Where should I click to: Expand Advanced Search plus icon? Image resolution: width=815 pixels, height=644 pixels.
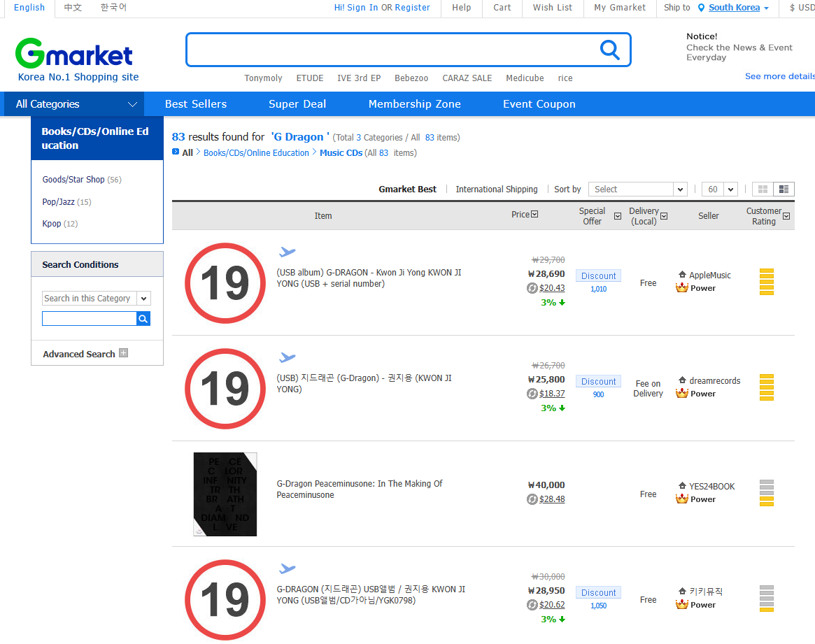124,353
